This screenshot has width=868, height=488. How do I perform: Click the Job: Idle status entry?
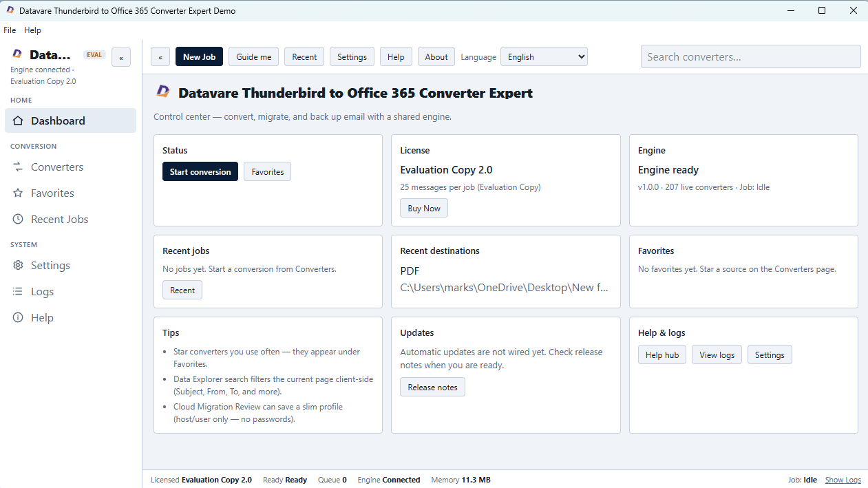803,480
